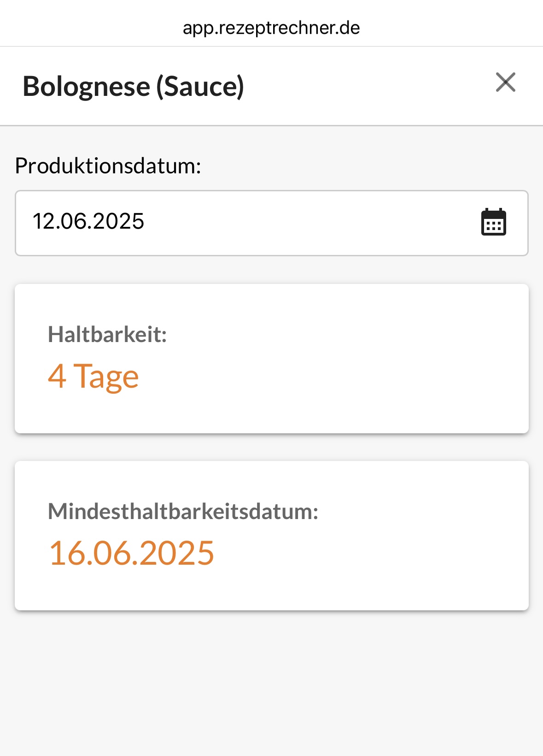Select the 12.06.2025 date text

pyautogui.click(x=88, y=221)
